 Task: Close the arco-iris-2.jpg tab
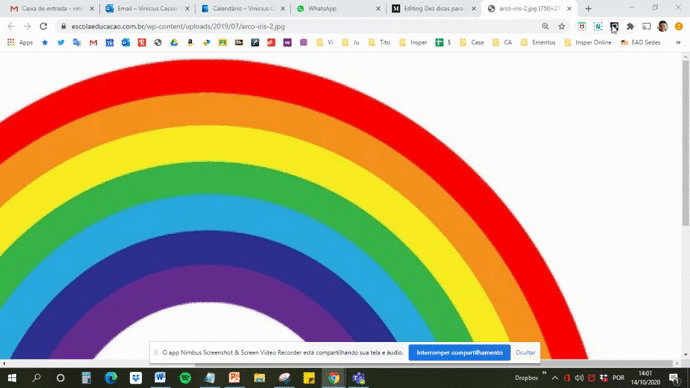(x=569, y=8)
